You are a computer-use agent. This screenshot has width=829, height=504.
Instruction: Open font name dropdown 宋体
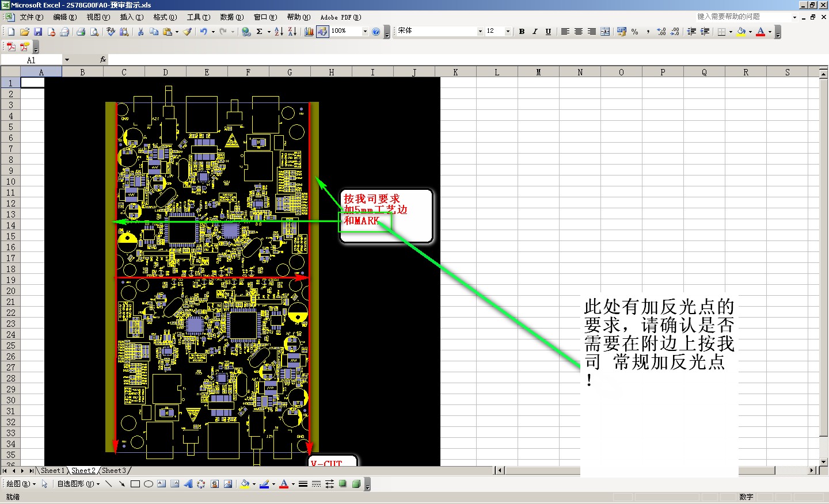[481, 32]
